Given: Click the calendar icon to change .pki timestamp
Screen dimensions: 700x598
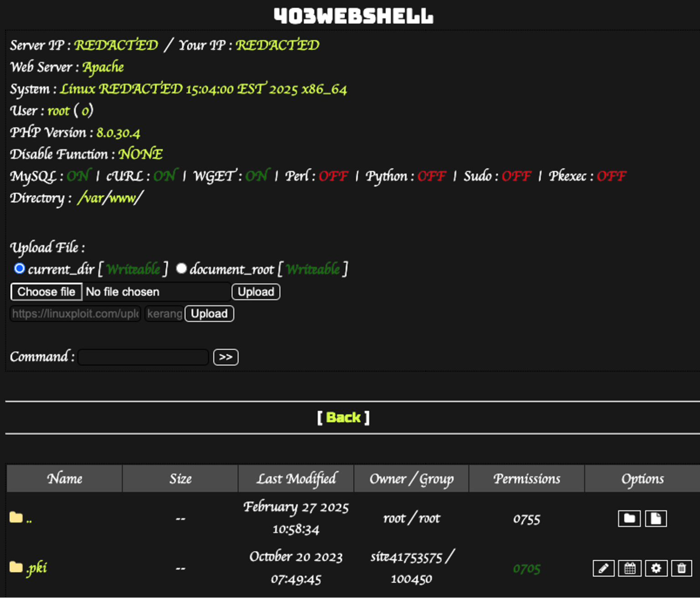Looking at the screenshot, I should click(x=629, y=568).
